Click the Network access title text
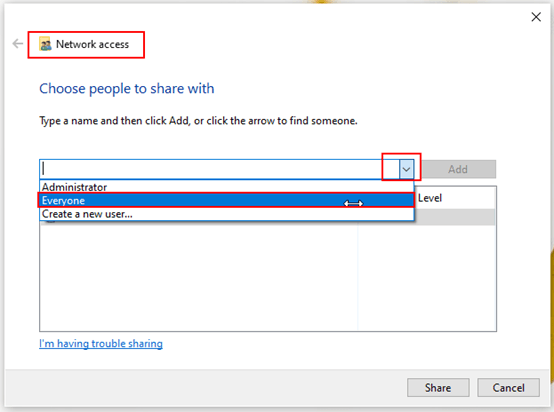 point(93,44)
